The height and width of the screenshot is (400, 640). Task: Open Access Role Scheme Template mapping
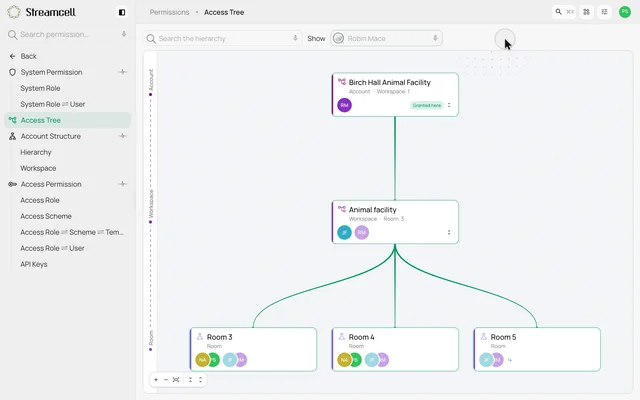tap(72, 232)
